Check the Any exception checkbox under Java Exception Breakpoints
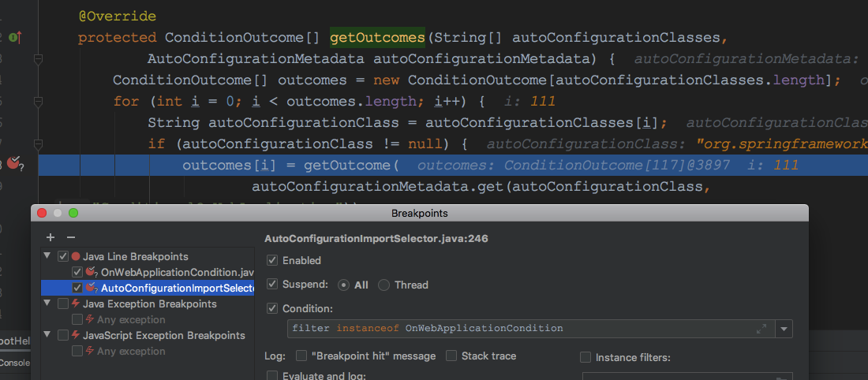The image size is (868, 380). coord(77,319)
